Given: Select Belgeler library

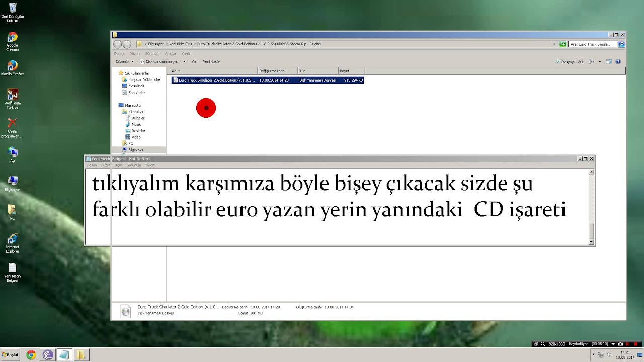Looking at the screenshot, I should (x=134, y=118).
